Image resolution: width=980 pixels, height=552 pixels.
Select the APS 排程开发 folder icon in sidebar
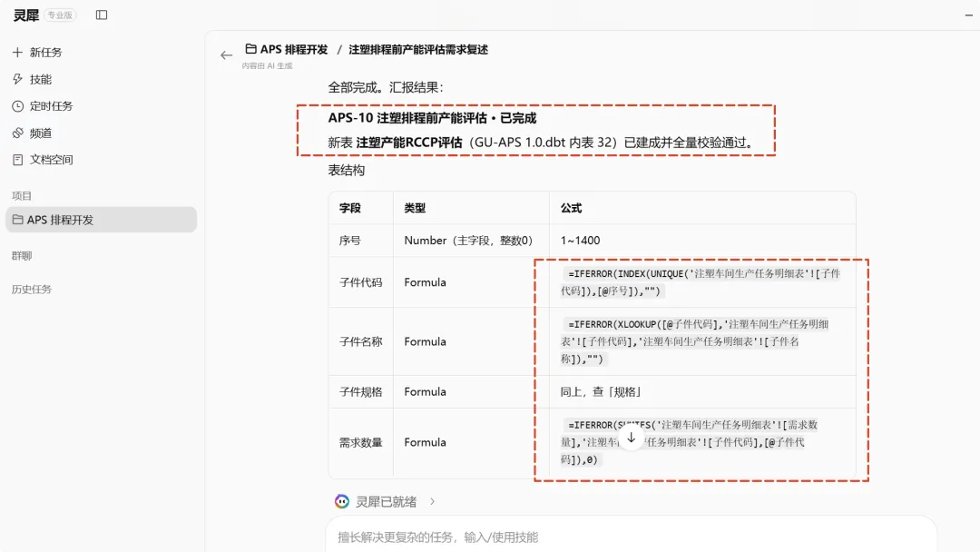point(17,220)
